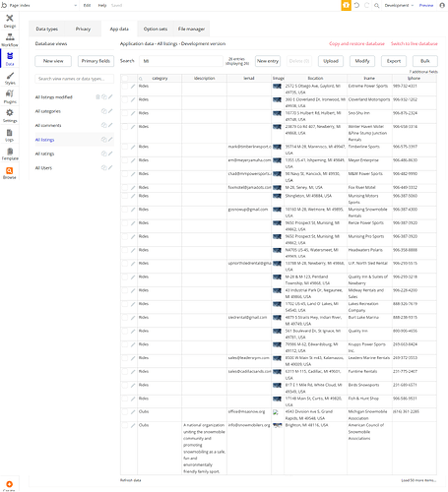Click the Preview link in the top bar
Screen dimensions: 448x492
pos(426,5)
